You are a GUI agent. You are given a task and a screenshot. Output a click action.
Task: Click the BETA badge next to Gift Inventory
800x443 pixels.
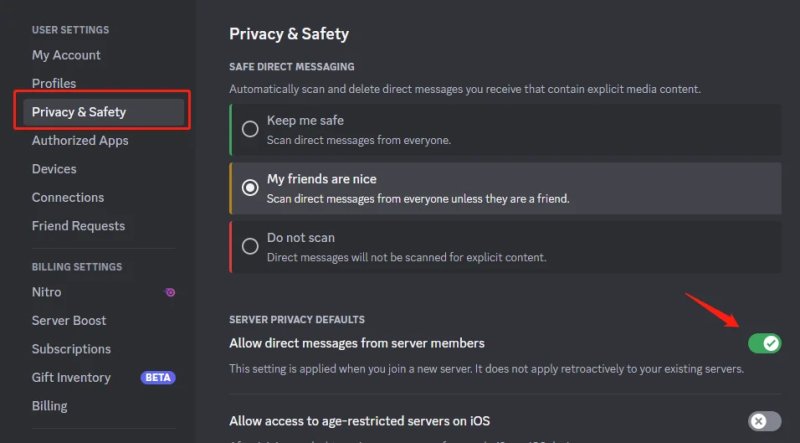158,378
